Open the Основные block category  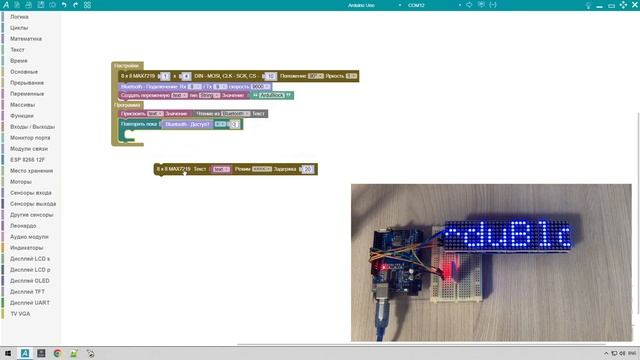24,72
